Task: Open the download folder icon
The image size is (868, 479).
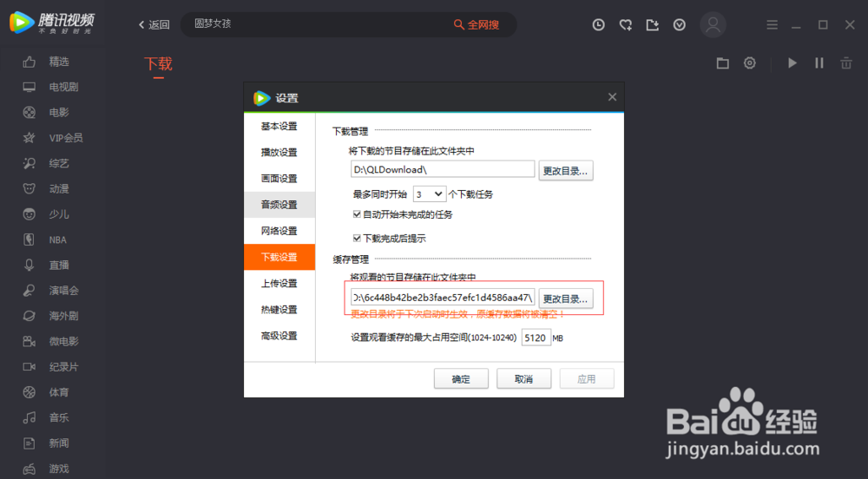Action: coord(722,63)
